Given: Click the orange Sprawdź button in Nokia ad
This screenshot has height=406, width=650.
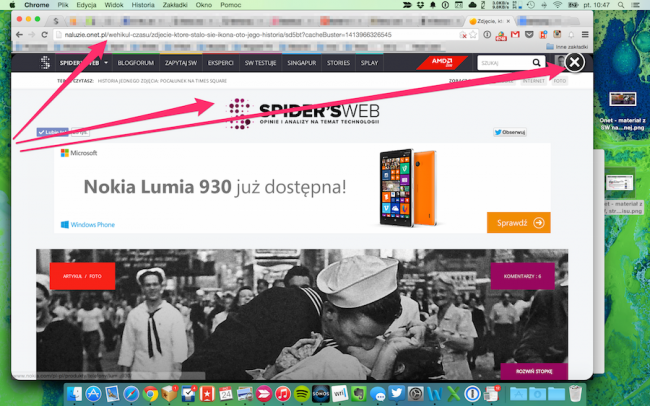Looking at the screenshot, I should click(x=519, y=223).
